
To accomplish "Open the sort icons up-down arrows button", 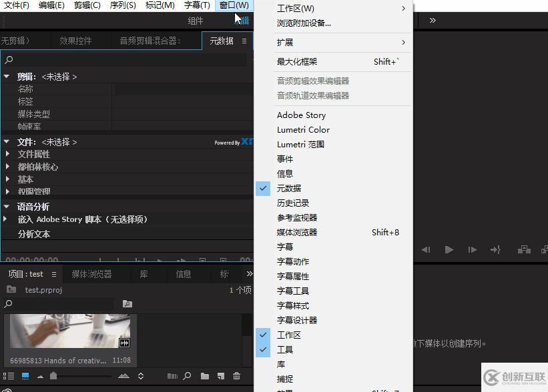I will [x=141, y=376].
